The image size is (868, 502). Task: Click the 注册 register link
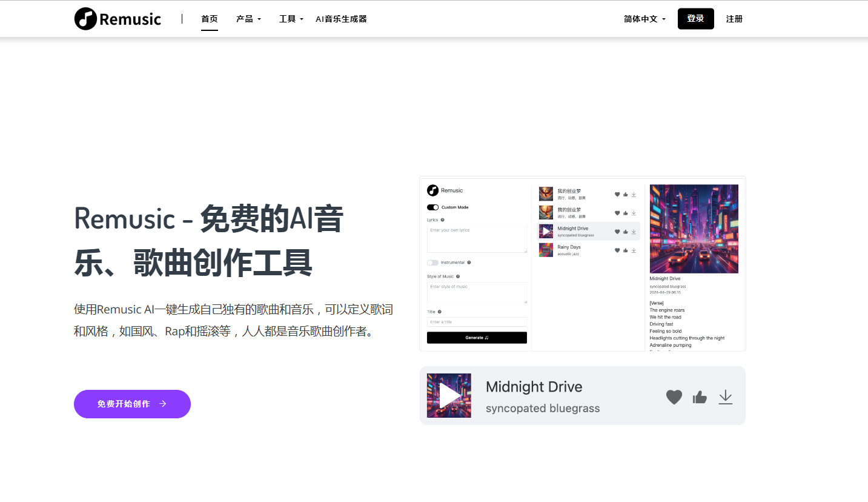(734, 19)
